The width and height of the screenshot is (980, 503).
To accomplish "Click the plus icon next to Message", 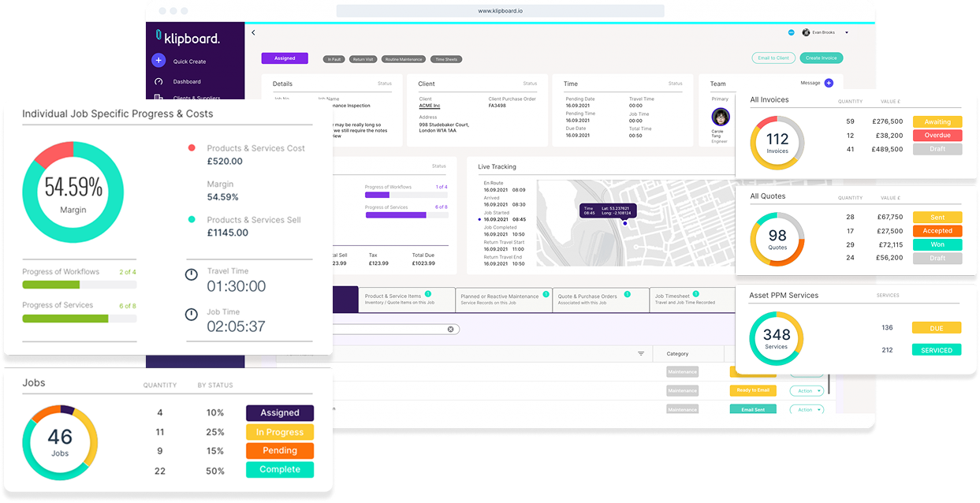I will tap(829, 83).
